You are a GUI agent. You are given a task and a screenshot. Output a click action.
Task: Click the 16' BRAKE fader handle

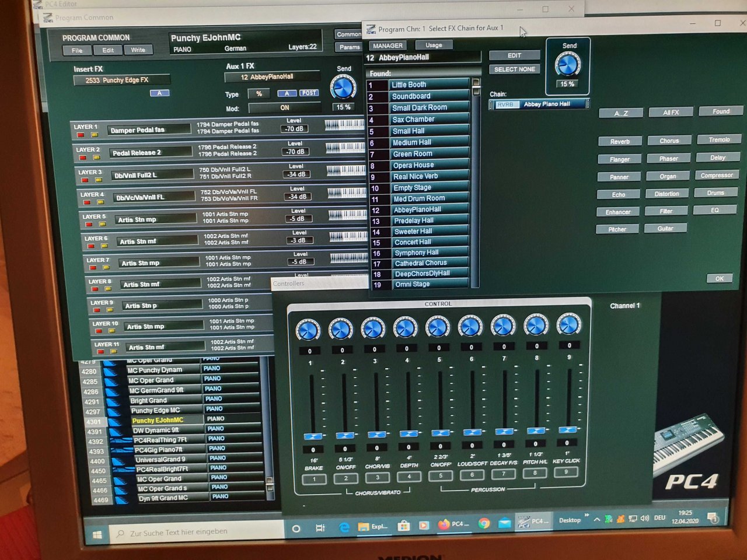[x=313, y=436]
